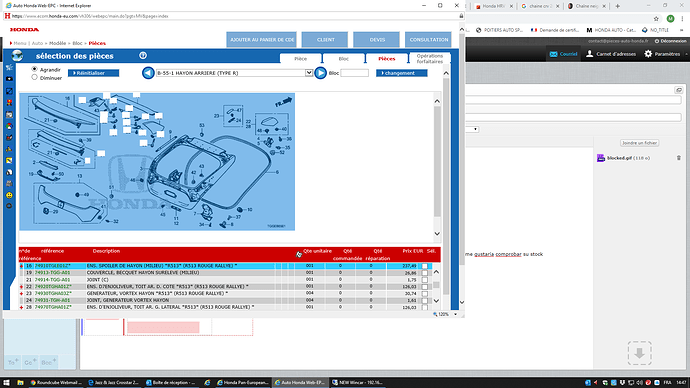Click in the Bloc number input field
Image resolution: width=690 pixels, height=388 pixels.
coord(354,73)
